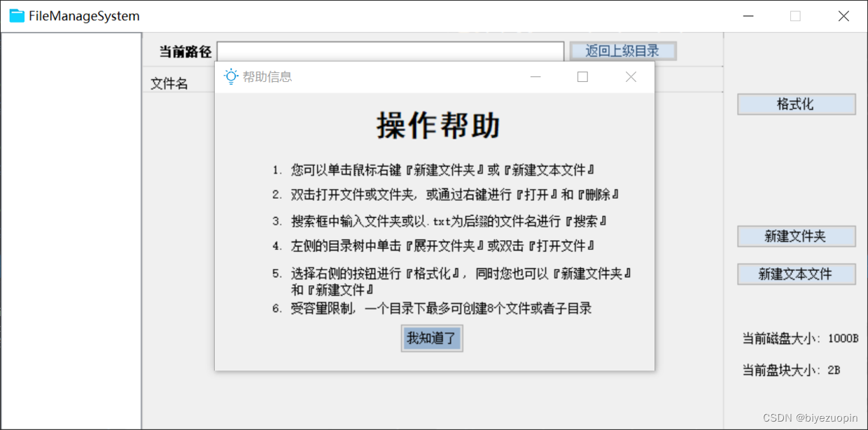Image resolution: width=868 pixels, height=430 pixels.
Task: Maximize the FileManageSystem main window
Action: click(x=795, y=15)
